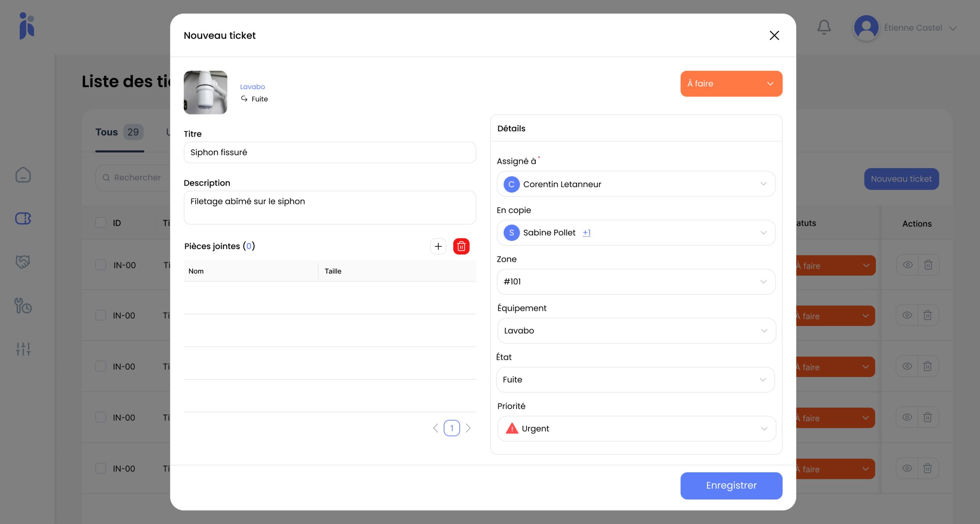Open the Assigné à Corentin Letanneur dropdown

point(636,184)
